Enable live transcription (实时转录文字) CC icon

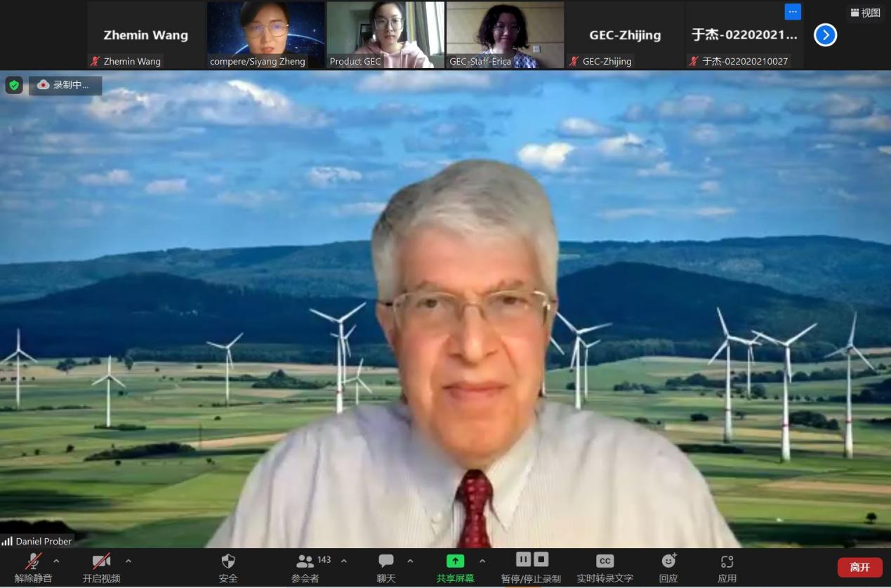pyautogui.click(x=605, y=561)
